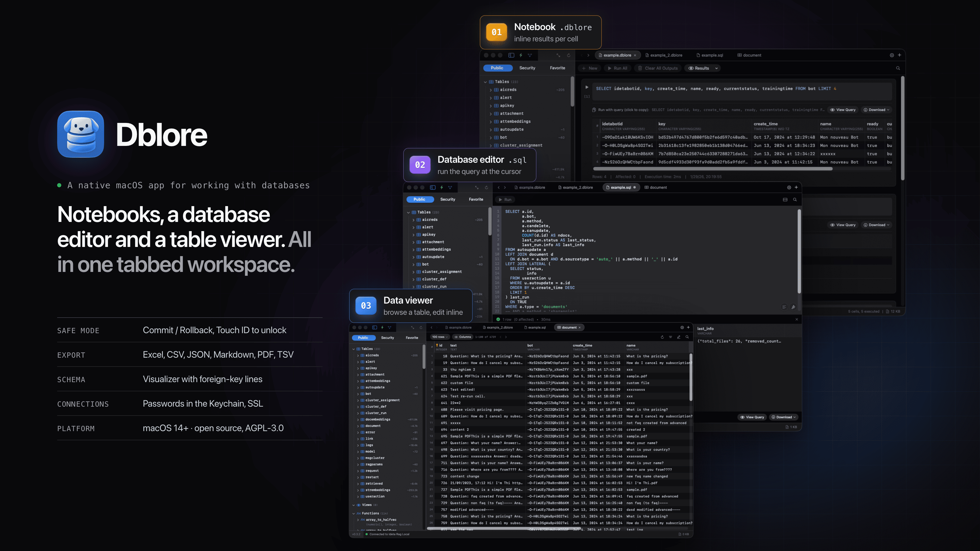Viewport: 980px width, 551px height.
Task: Open settings gear in SQL editor window
Action: tap(789, 187)
